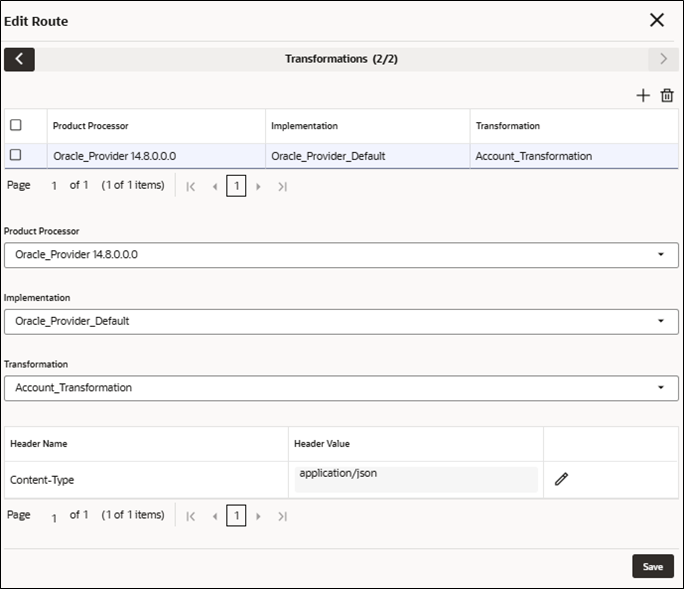684x589 pixels.
Task: Click previous page arrow in header table
Action: point(215,517)
